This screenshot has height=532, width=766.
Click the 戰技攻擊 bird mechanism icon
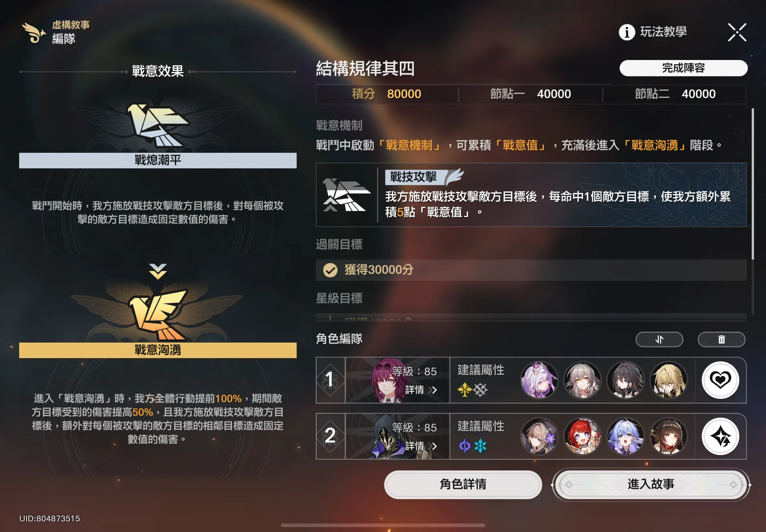[346, 195]
